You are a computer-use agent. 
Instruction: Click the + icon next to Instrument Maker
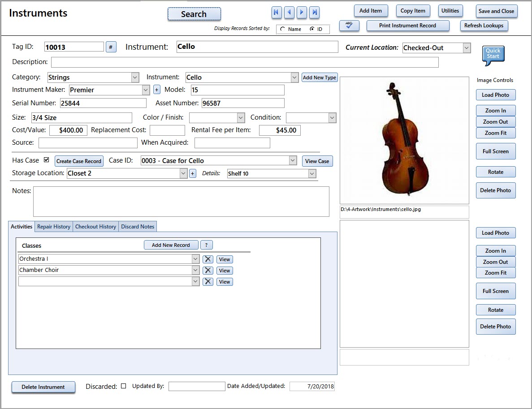pos(156,89)
